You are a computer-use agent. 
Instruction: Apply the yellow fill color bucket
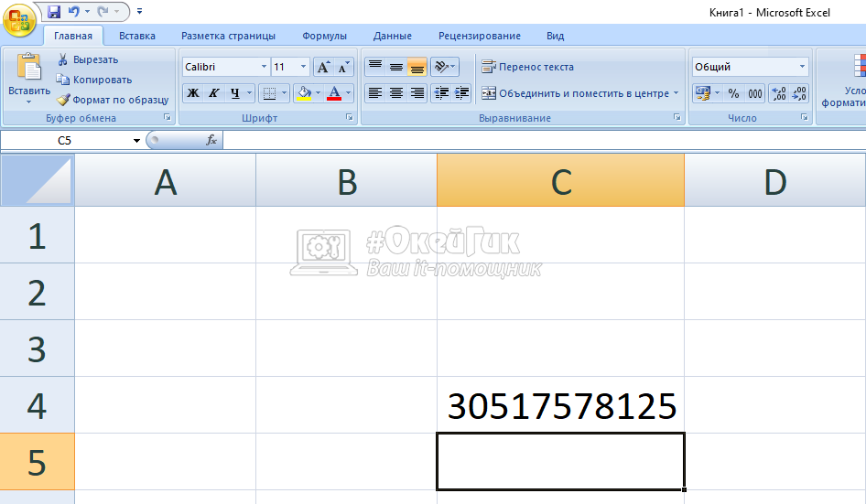point(304,93)
